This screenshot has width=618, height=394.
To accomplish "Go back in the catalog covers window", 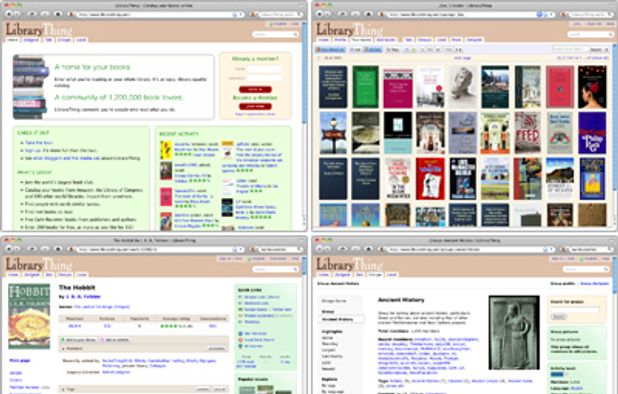I will click(x=319, y=14).
